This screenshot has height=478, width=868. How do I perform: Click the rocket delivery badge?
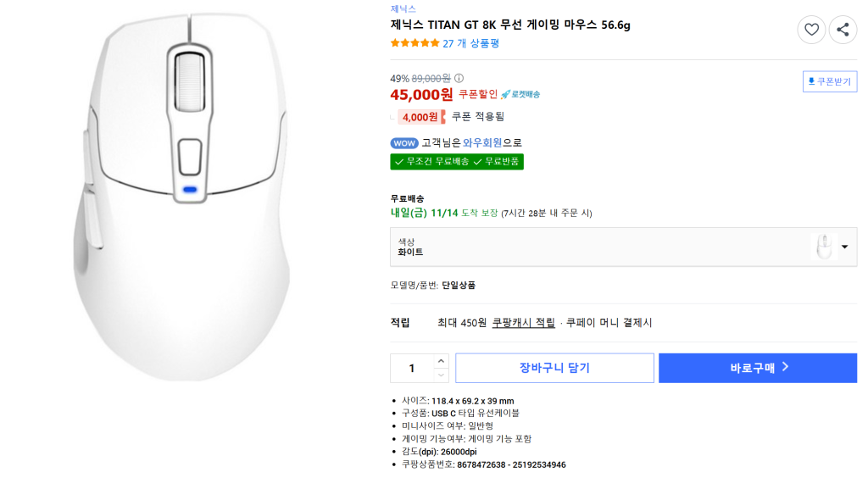pyautogui.click(x=520, y=94)
